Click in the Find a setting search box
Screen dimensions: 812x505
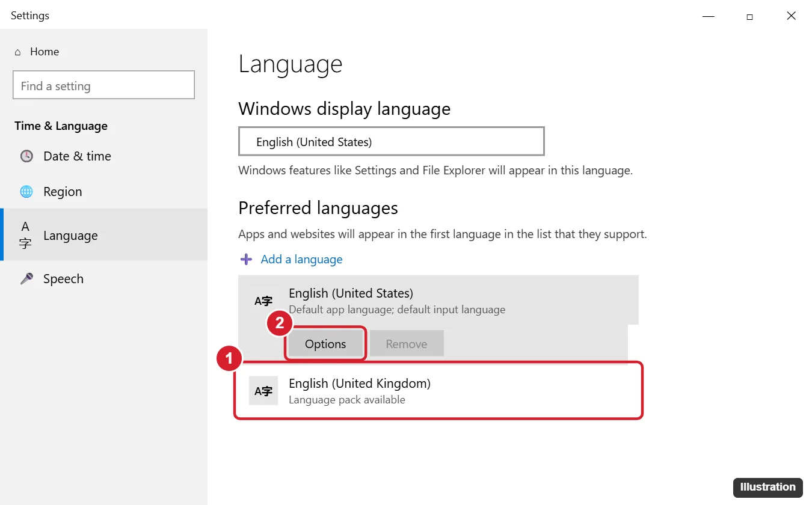pyautogui.click(x=103, y=85)
